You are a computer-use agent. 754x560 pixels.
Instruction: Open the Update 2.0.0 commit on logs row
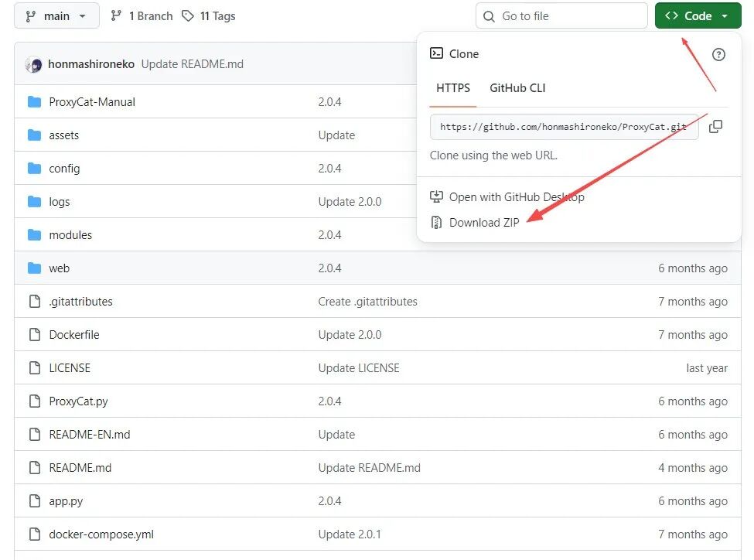[350, 202]
